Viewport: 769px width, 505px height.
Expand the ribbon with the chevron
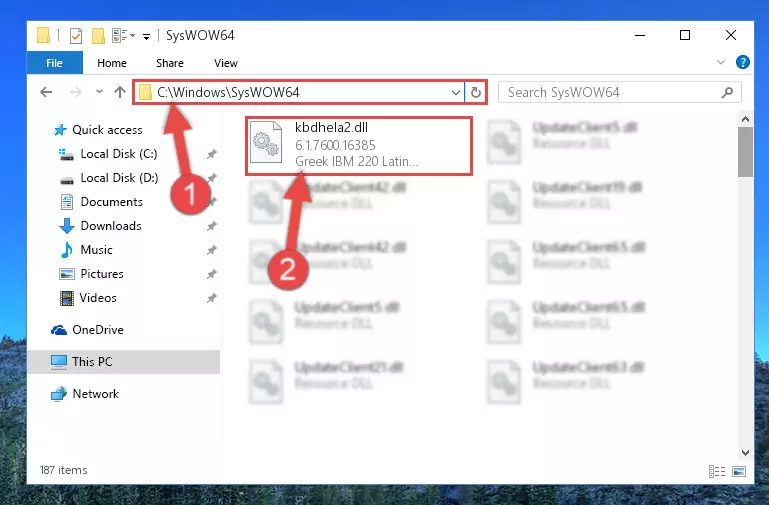pyautogui.click(x=720, y=62)
